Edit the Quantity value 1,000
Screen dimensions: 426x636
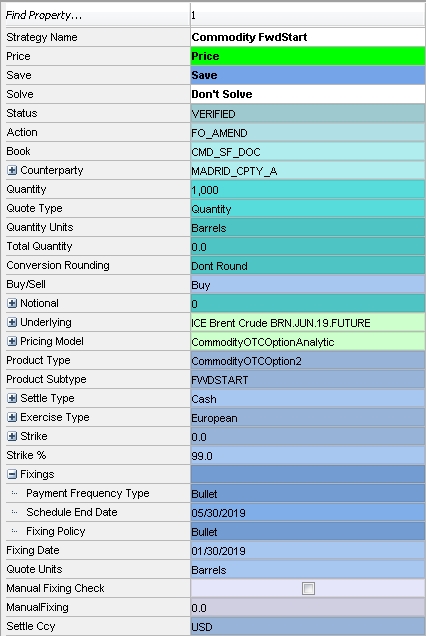click(308, 190)
